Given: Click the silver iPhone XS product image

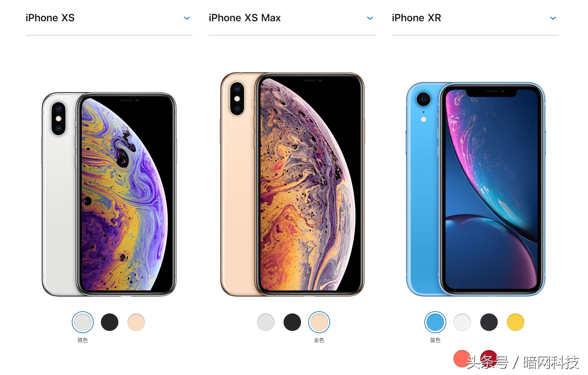Looking at the screenshot, I should pyautogui.click(x=109, y=194).
